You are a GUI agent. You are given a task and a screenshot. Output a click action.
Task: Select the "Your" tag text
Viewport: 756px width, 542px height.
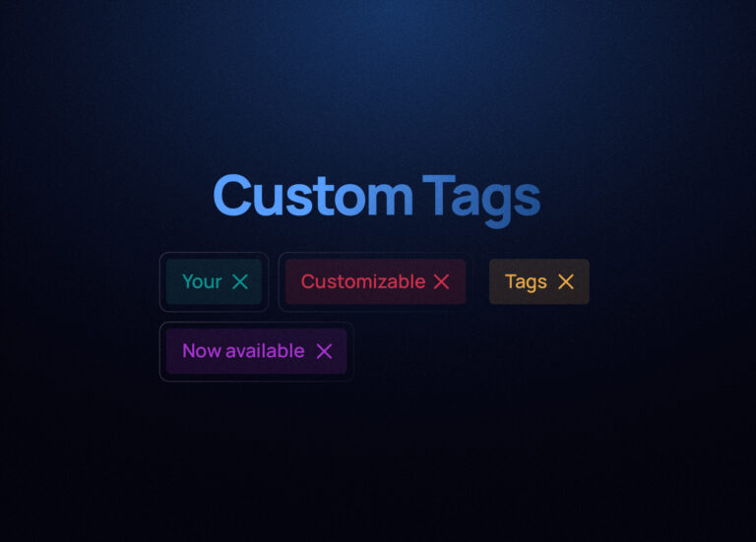pyautogui.click(x=202, y=282)
